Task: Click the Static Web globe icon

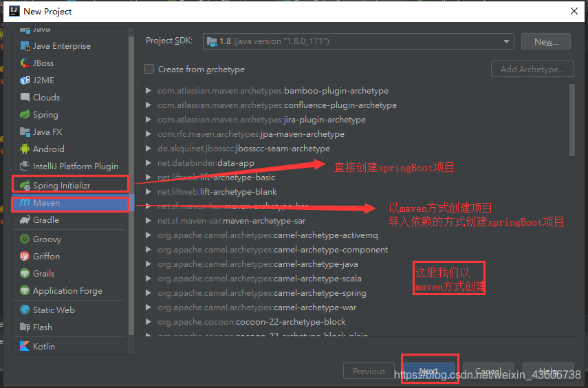Action: (x=25, y=310)
